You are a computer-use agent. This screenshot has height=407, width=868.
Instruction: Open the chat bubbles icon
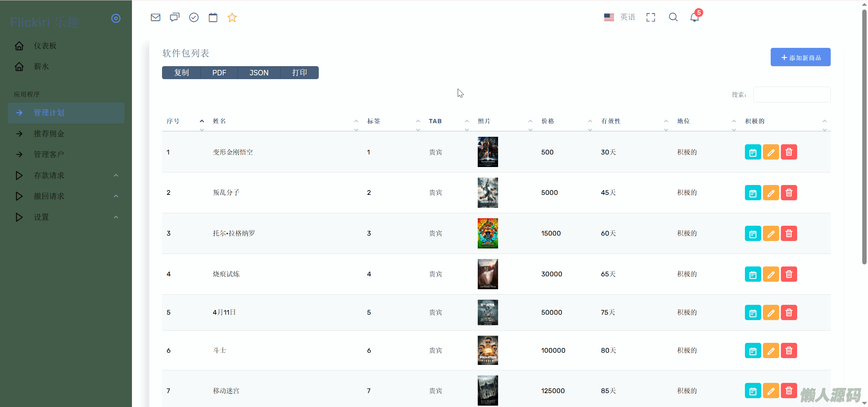coord(175,17)
